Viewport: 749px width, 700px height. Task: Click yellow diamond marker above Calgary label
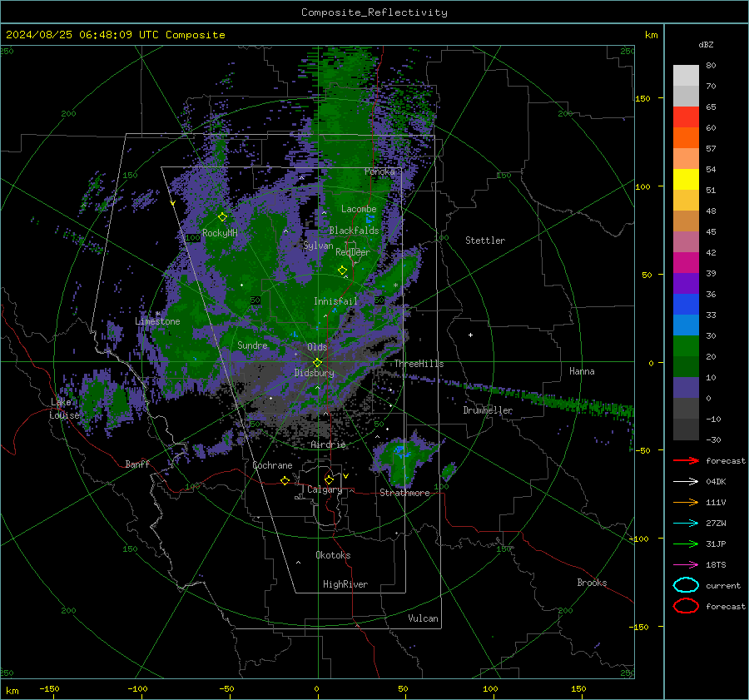coord(329,479)
